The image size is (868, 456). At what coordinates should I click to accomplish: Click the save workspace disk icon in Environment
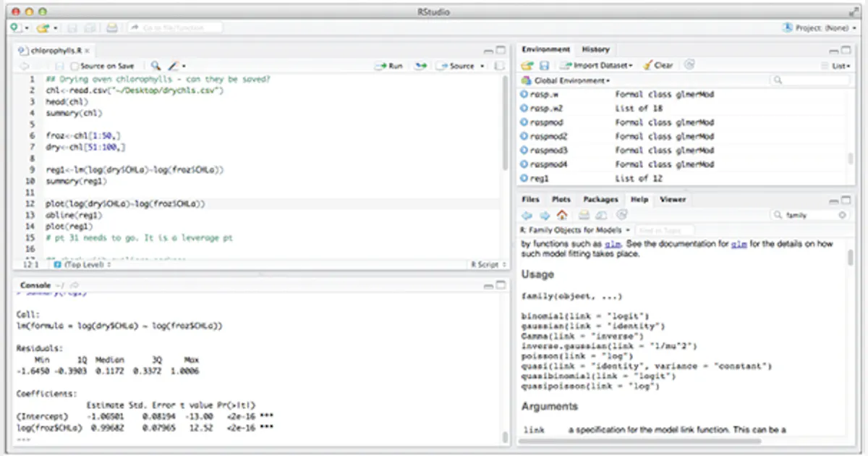coord(543,65)
